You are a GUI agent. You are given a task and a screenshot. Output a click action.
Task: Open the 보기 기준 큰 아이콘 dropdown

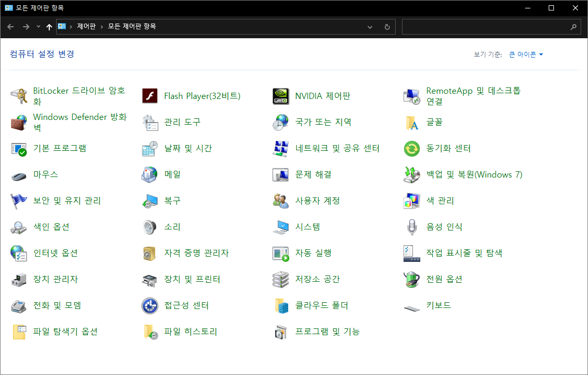pos(526,54)
